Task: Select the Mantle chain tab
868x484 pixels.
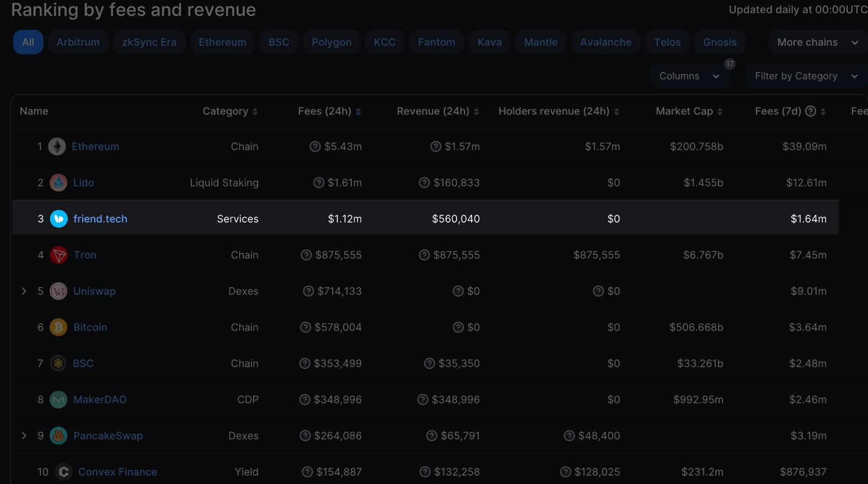Action: point(541,42)
